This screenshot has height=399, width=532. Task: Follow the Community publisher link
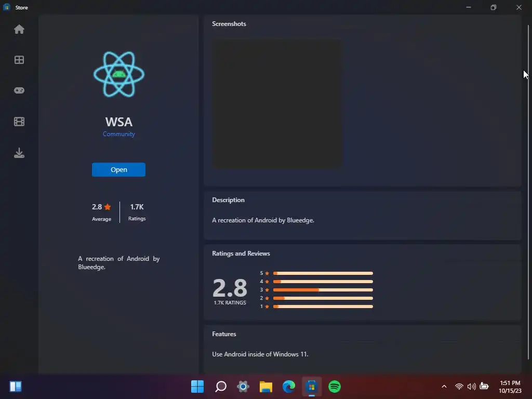pos(119,134)
